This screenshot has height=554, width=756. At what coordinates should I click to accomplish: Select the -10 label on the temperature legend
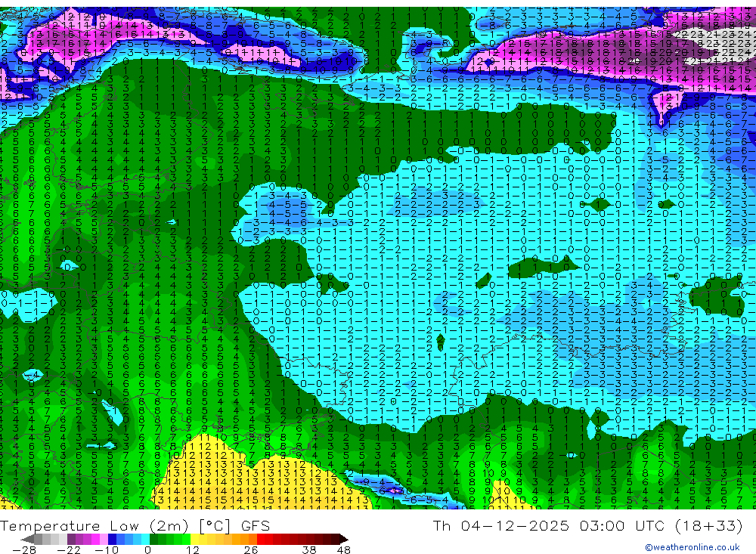107,550
